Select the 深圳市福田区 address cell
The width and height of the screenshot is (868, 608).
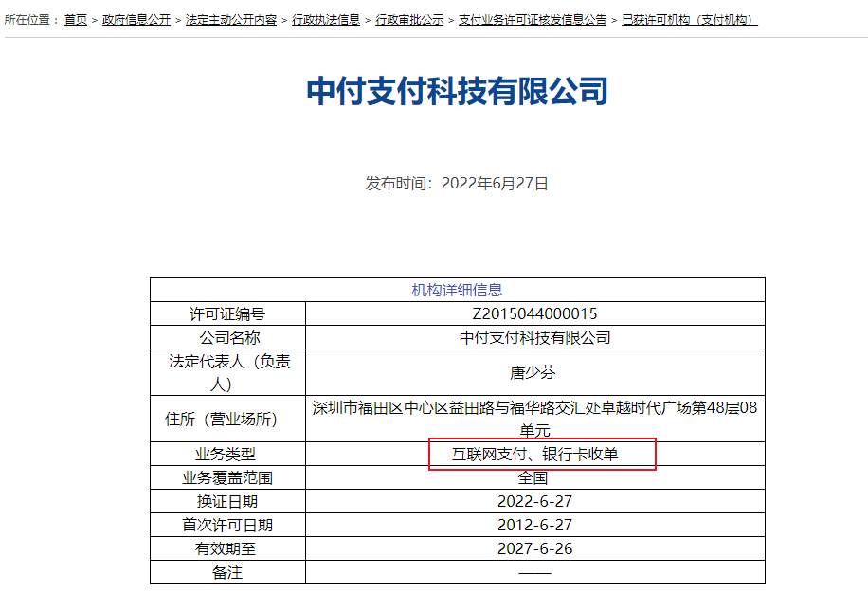534,419
